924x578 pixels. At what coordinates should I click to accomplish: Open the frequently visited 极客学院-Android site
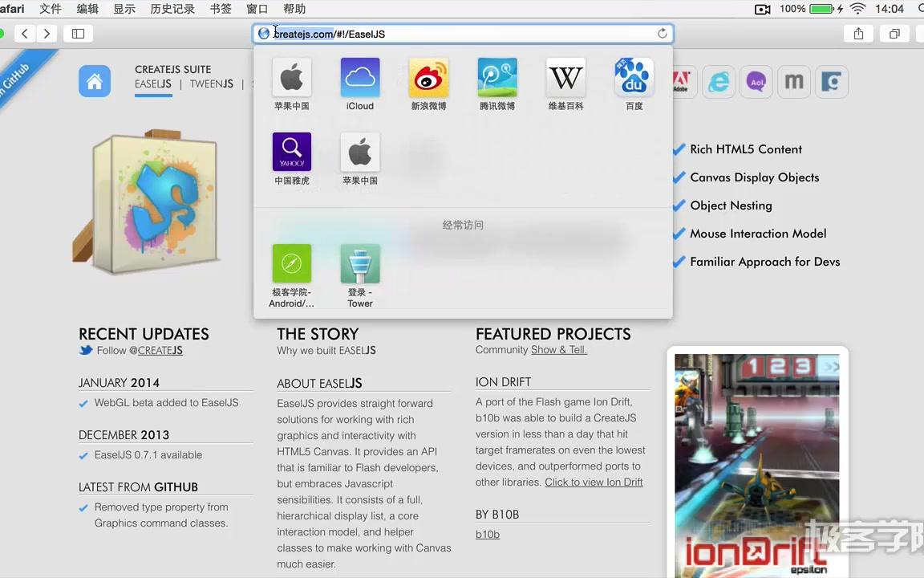[292, 275]
